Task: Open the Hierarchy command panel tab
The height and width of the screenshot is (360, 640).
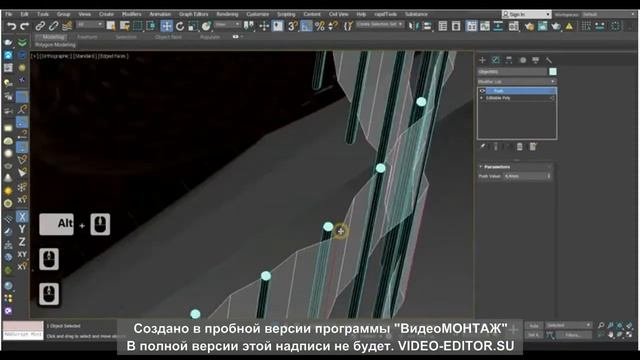Action: coord(509,60)
